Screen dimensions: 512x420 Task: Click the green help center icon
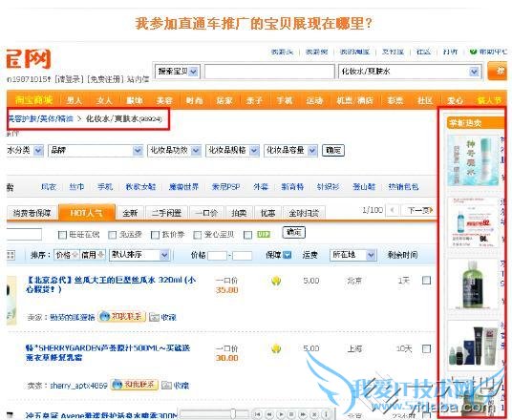pos(473,52)
